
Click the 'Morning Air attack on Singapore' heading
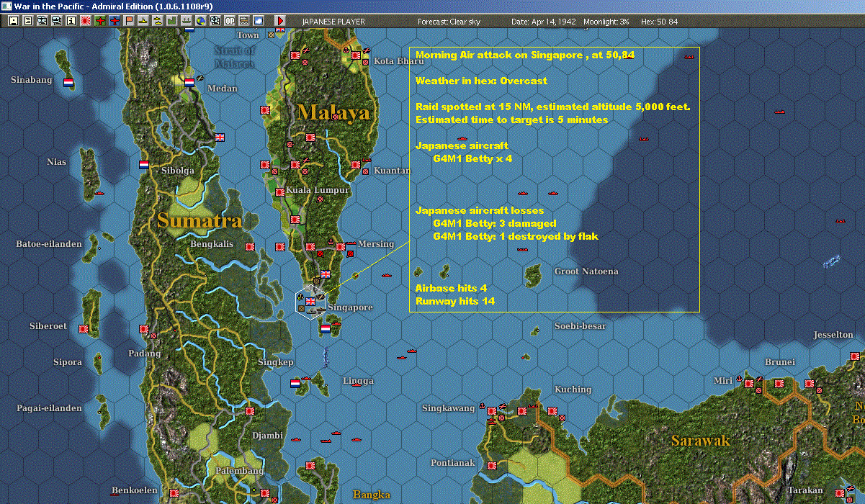(525, 55)
